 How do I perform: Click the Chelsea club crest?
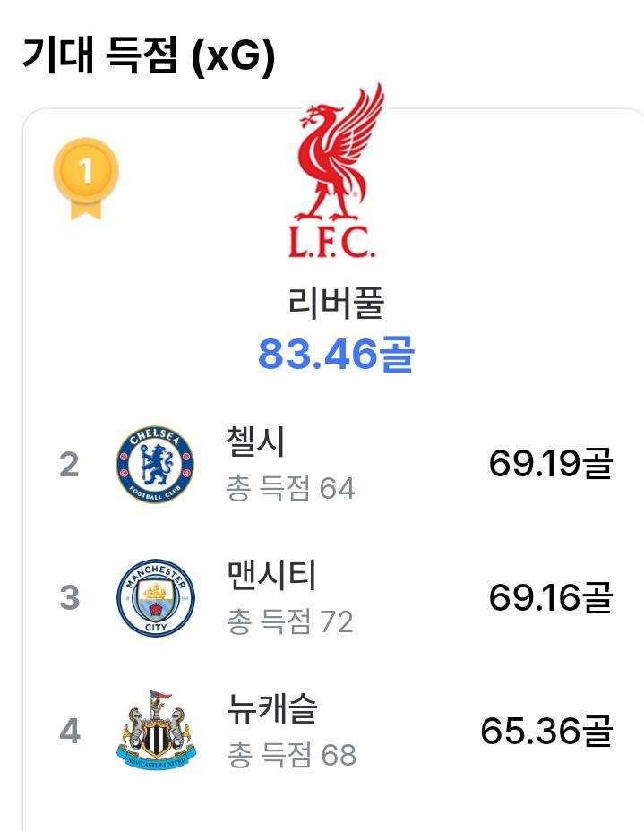point(155,464)
